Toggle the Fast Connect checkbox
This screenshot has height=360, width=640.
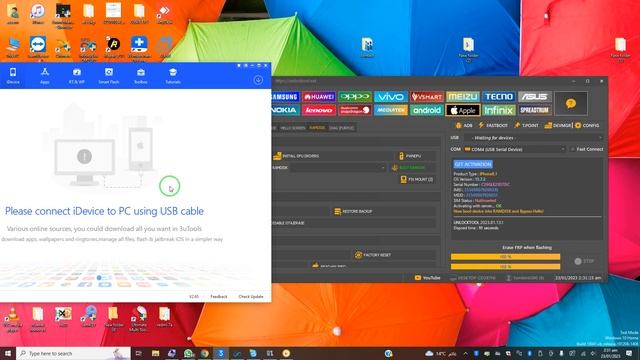point(573,149)
